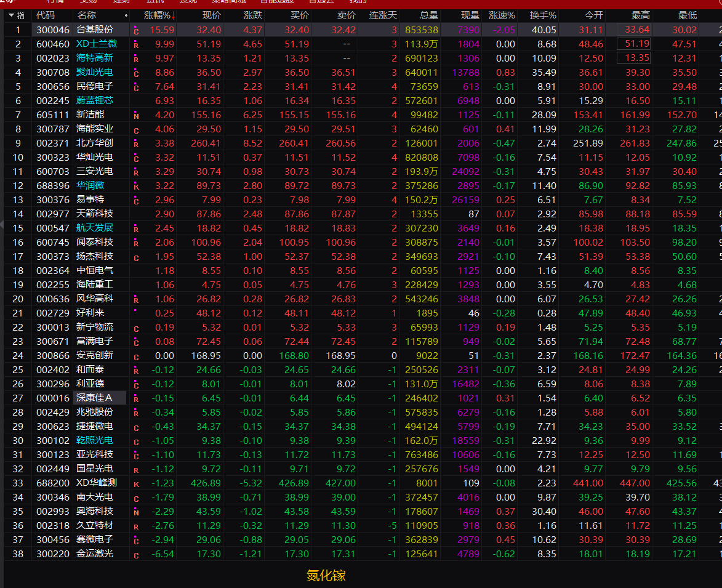
Task: Click the N marker icon for 奥海科技
Action: point(136,512)
